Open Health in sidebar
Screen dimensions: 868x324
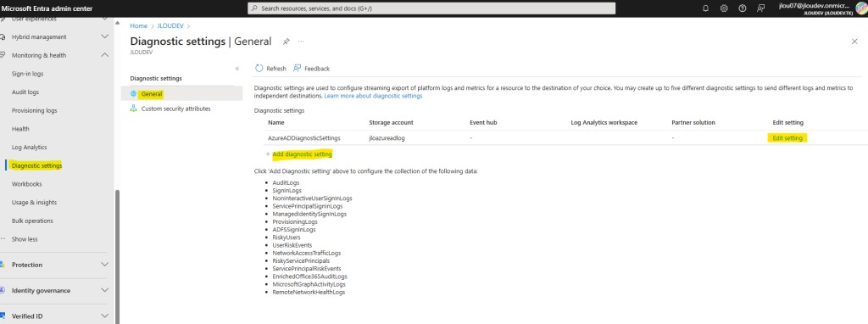coord(20,129)
